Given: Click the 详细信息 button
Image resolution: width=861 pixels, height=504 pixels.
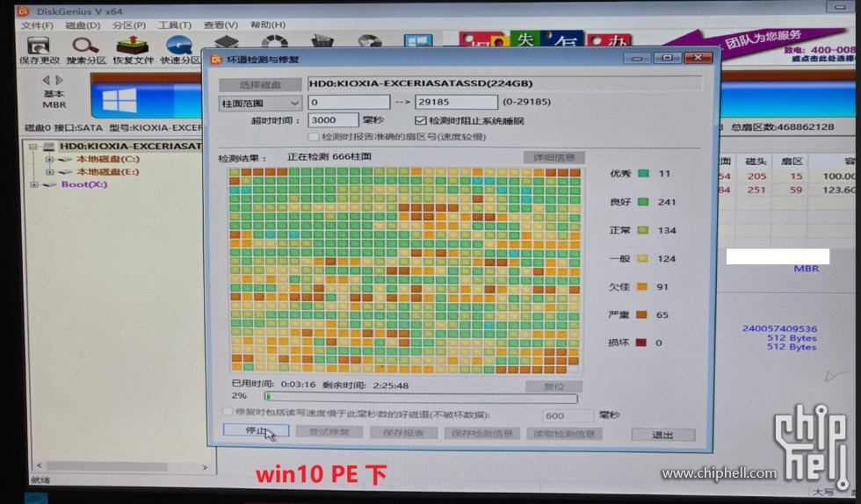Looking at the screenshot, I should (x=553, y=157).
